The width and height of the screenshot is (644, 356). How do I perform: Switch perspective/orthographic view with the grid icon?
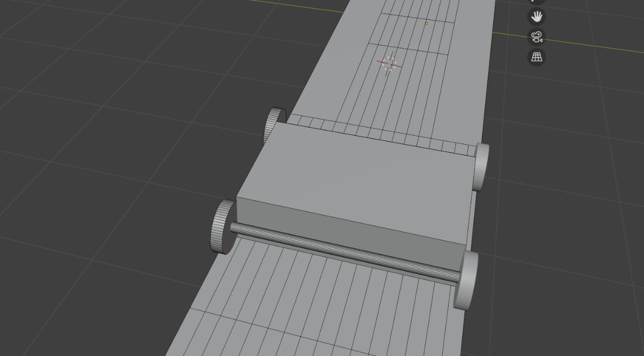tap(537, 57)
